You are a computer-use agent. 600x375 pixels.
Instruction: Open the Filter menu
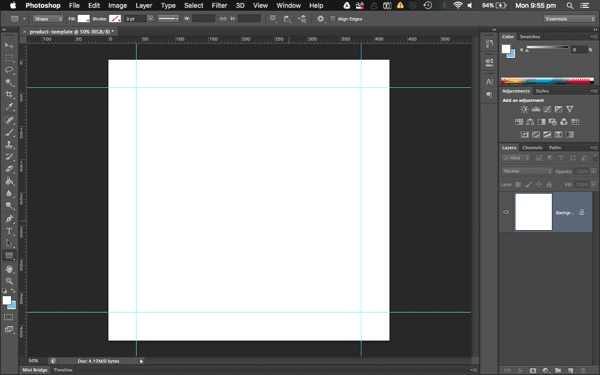(219, 5)
